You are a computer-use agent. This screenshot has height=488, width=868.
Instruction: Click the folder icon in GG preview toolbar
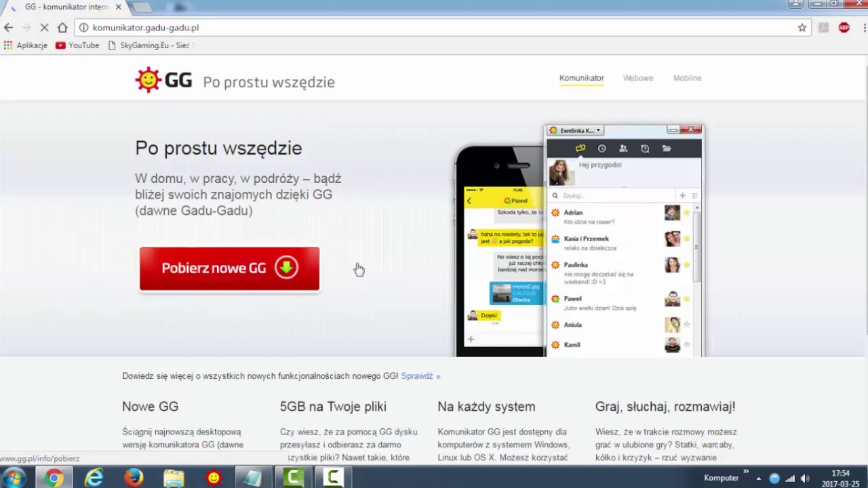(667, 148)
